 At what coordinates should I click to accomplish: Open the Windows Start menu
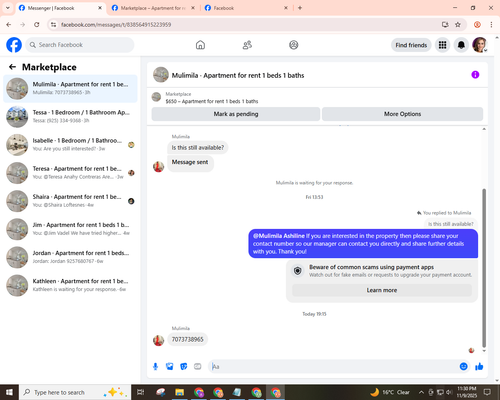tap(9, 392)
